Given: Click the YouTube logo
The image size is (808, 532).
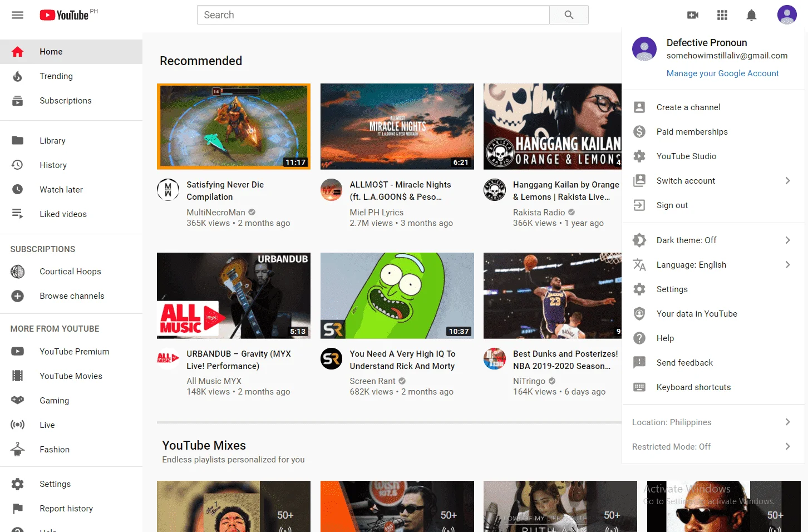Looking at the screenshot, I should 65,15.
